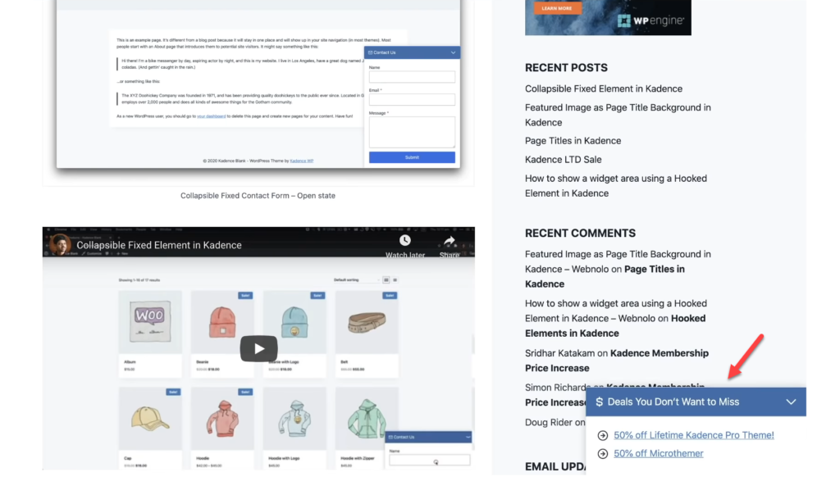Open bold comment link Hooked Elements in Kadence
This screenshot has height=504, width=840.
[615, 326]
